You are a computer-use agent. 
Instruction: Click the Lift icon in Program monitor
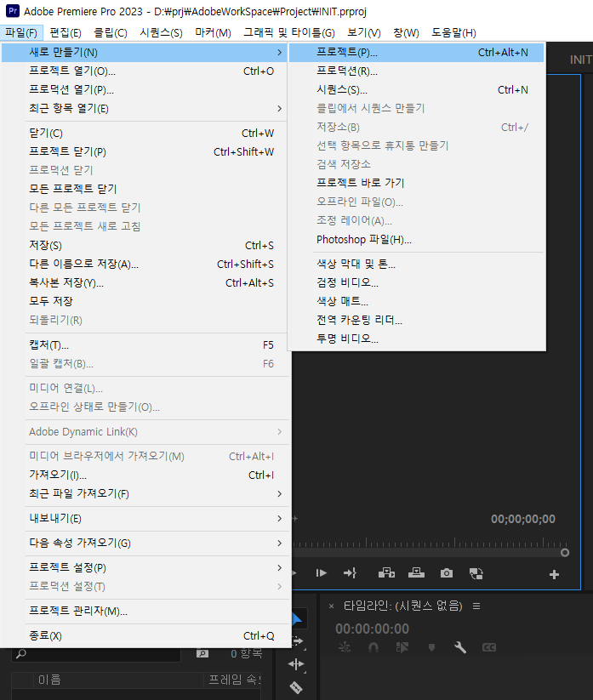point(387,573)
